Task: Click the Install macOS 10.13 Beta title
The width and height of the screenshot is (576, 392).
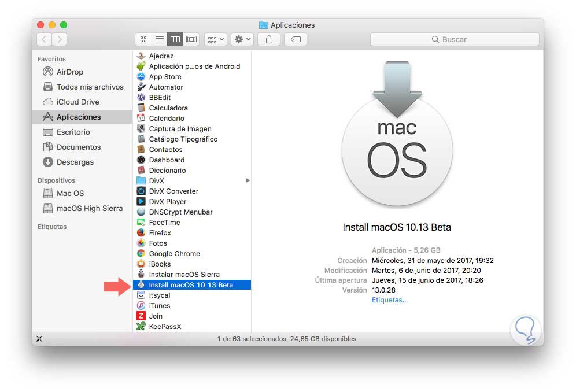Action: pyautogui.click(x=397, y=227)
